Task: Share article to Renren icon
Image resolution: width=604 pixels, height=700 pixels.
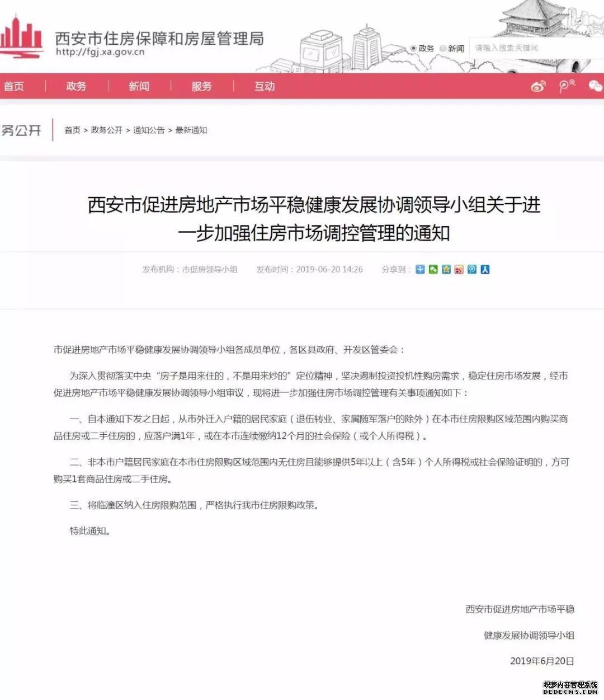Action: click(485, 270)
